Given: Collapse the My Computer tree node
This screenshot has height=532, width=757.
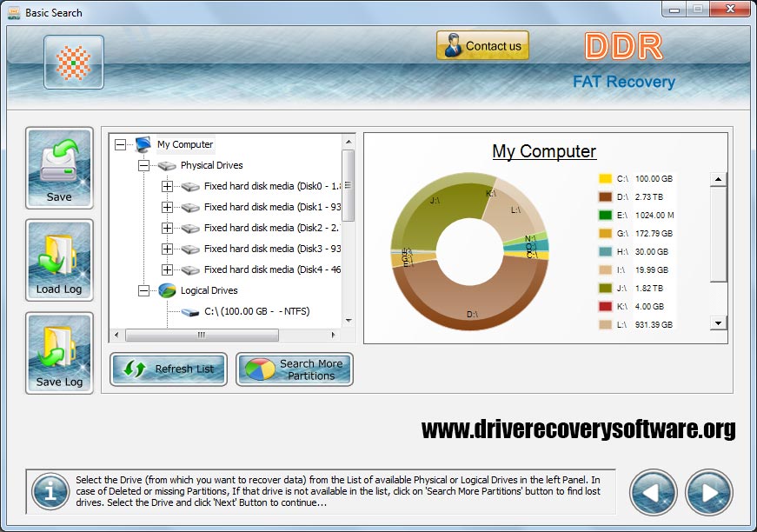Looking at the screenshot, I should (x=120, y=144).
